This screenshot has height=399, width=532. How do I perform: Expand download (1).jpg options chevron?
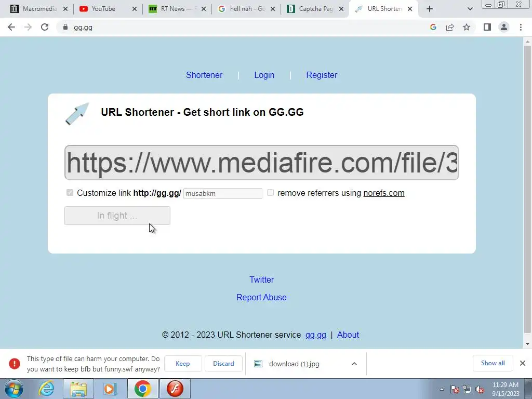click(354, 364)
